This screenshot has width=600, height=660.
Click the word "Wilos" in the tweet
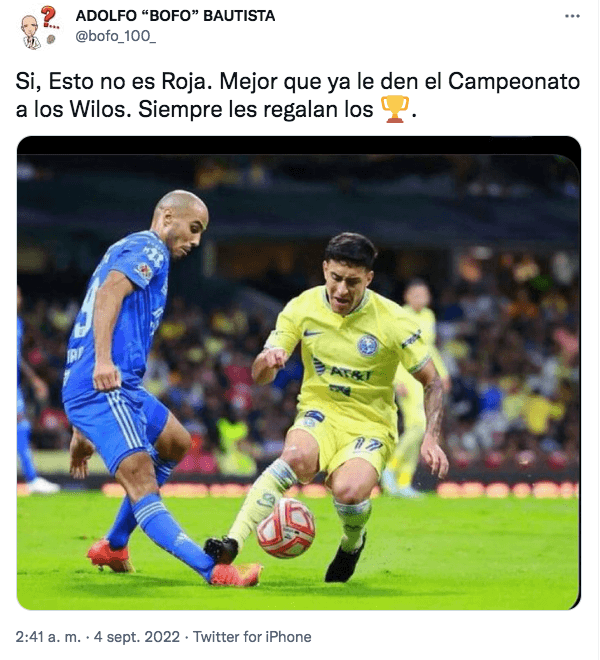(x=98, y=109)
